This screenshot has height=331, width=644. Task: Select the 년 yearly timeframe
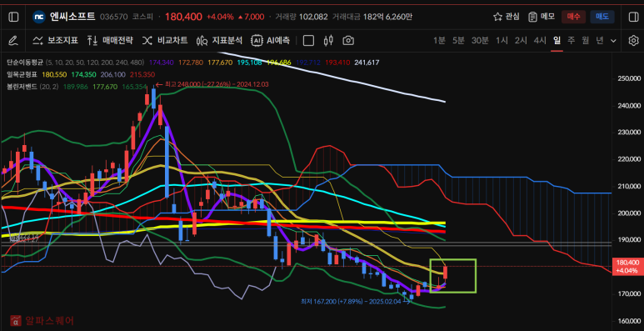(x=600, y=40)
